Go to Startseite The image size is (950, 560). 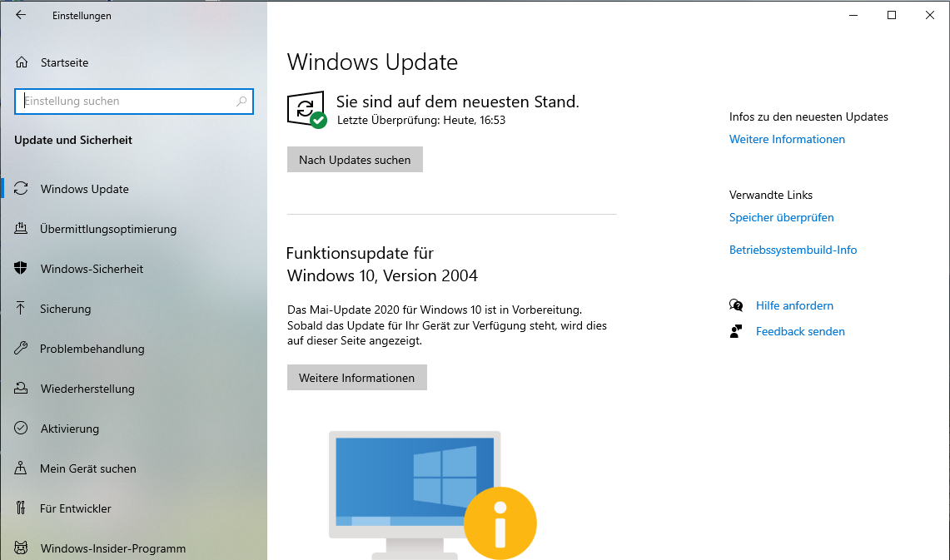coord(65,62)
